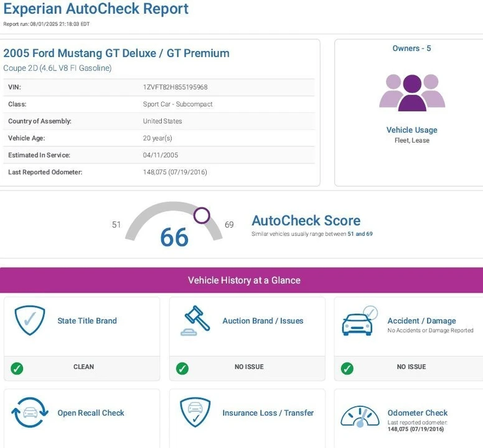Click the Fleet, Lease usage text
The width and height of the screenshot is (483, 448).
[x=412, y=140]
